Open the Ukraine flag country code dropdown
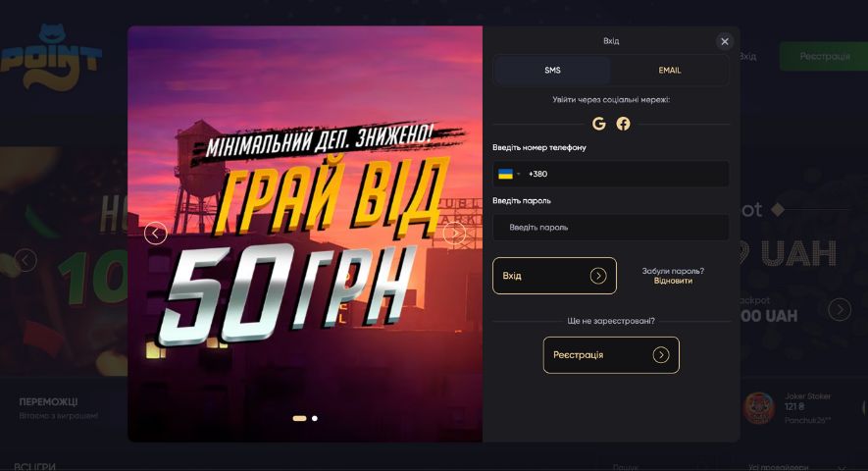This screenshot has height=471, width=868. pyautogui.click(x=509, y=174)
